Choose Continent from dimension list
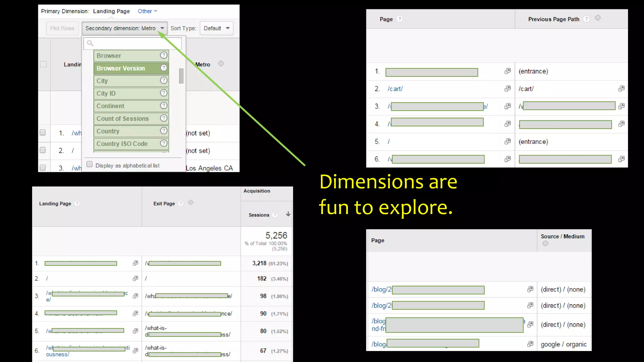Image resolution: width=644 pixels, height=362 pixels. pyautogui.click(x=131, y=106)
